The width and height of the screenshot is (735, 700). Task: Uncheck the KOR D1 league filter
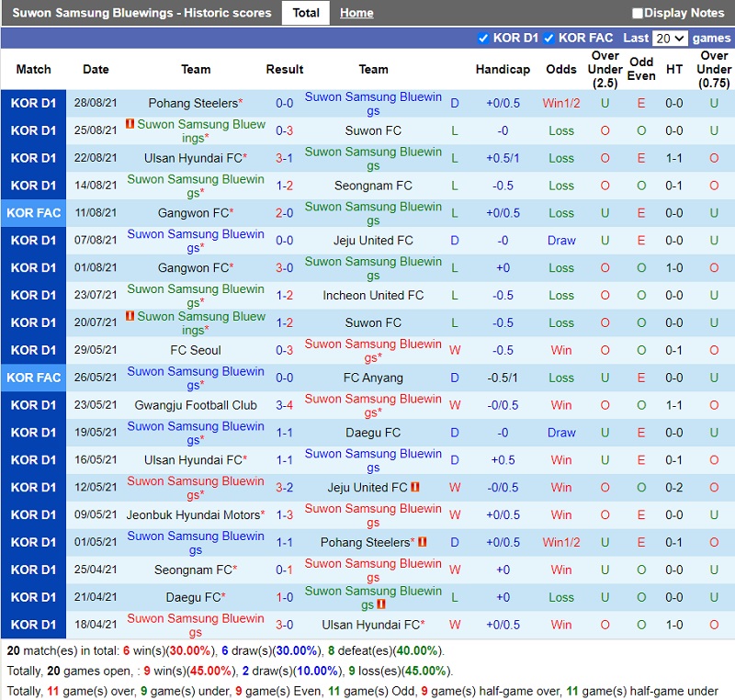pyautogui.click(x=483, y=38)
